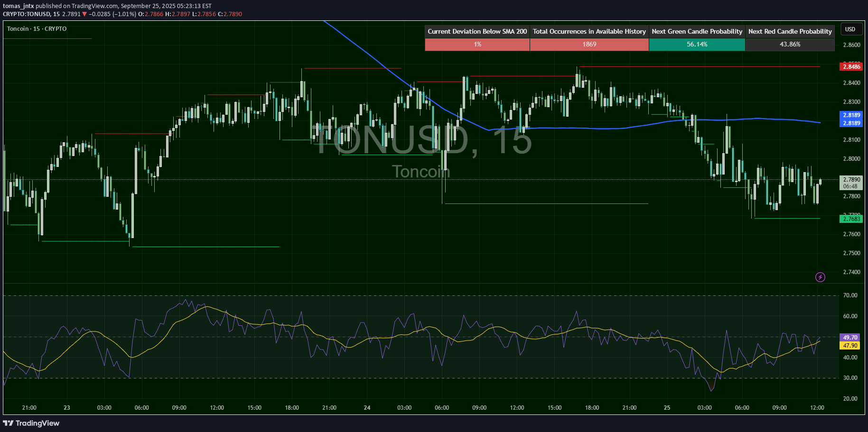Click the Total Occurrences in Available History header
868x432 pixels.
(589, 31)
